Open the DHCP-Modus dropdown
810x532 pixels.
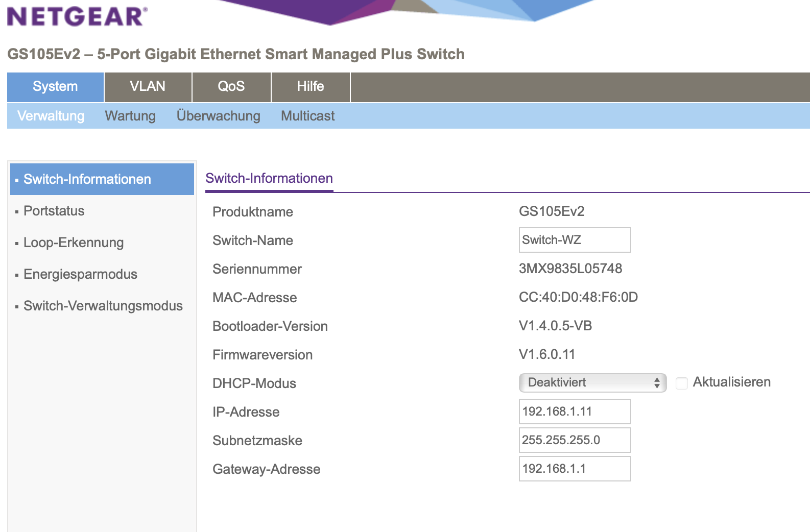[593, 383]
